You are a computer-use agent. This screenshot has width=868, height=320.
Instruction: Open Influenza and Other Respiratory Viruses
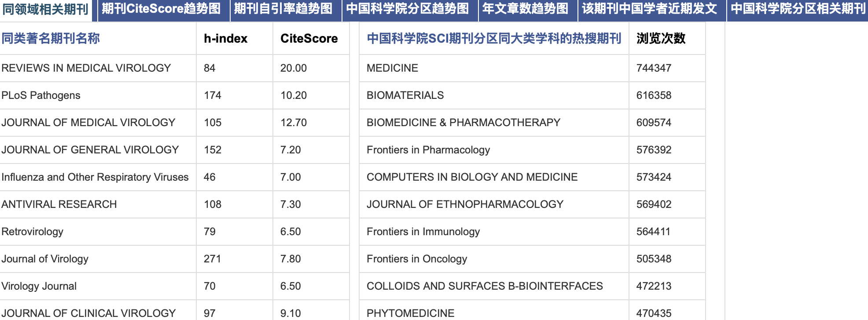[95, 177]
